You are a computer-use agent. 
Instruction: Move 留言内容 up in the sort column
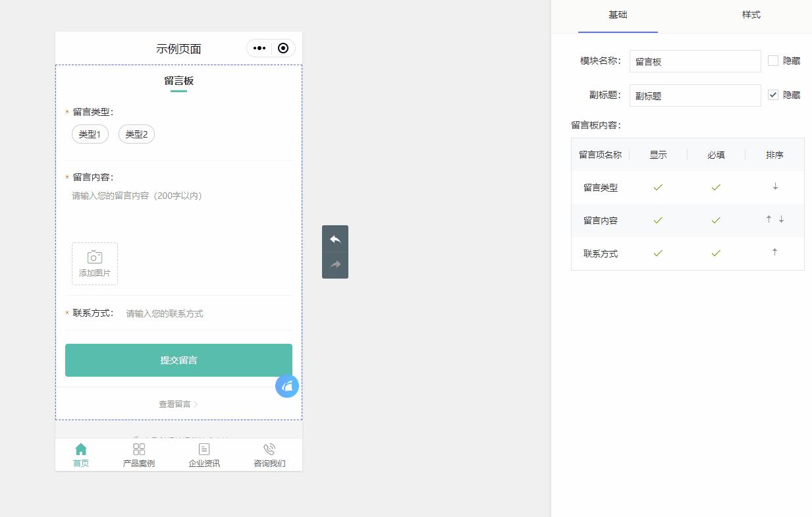pyautogui.click(x=769, y=219)
